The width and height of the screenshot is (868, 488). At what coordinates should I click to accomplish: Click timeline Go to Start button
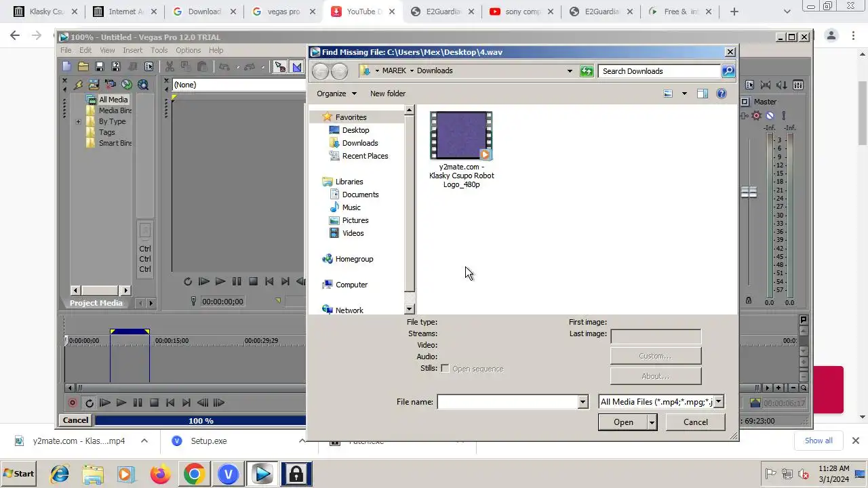[x=170, y=403]
